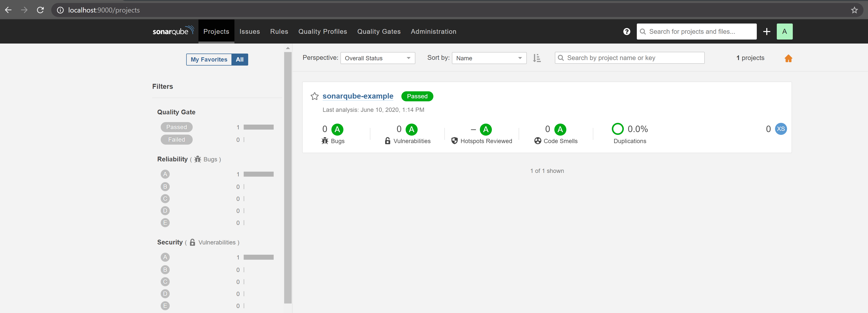Open the user avatar menu
Viewport: 868px width, 313px height.
(x=785, y=31)
